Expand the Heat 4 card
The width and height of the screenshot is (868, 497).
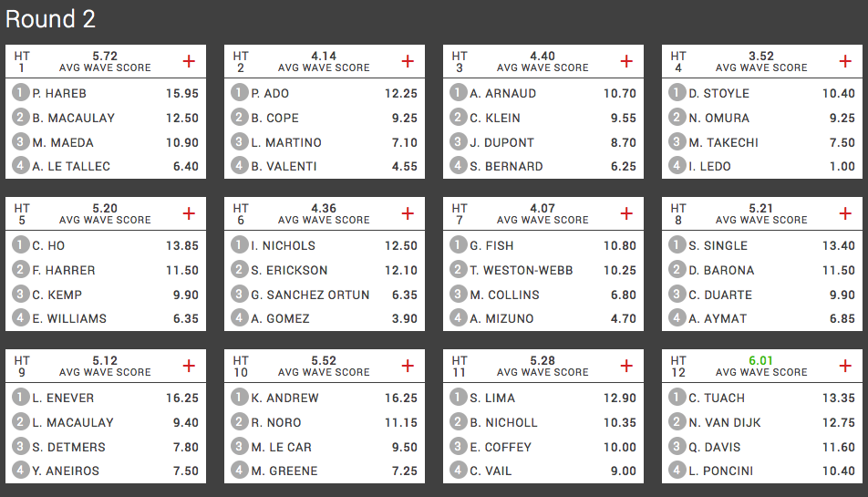(x=845, y=61)
